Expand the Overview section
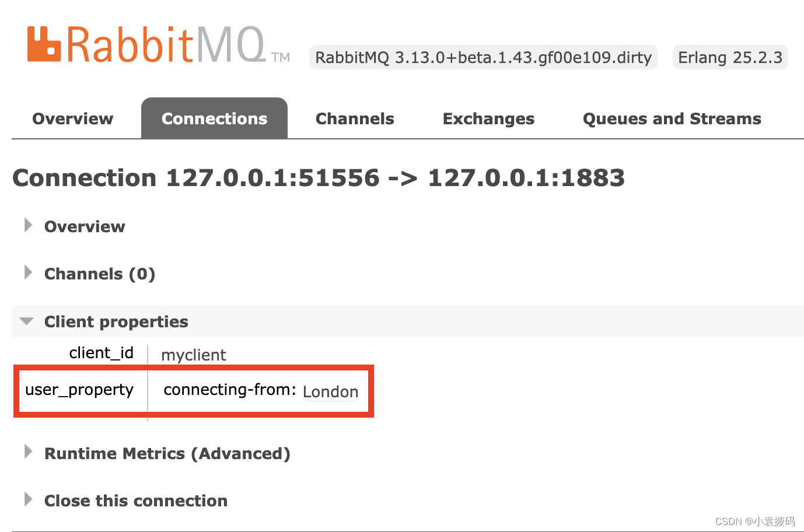804x532 pixels. [85, 226]
